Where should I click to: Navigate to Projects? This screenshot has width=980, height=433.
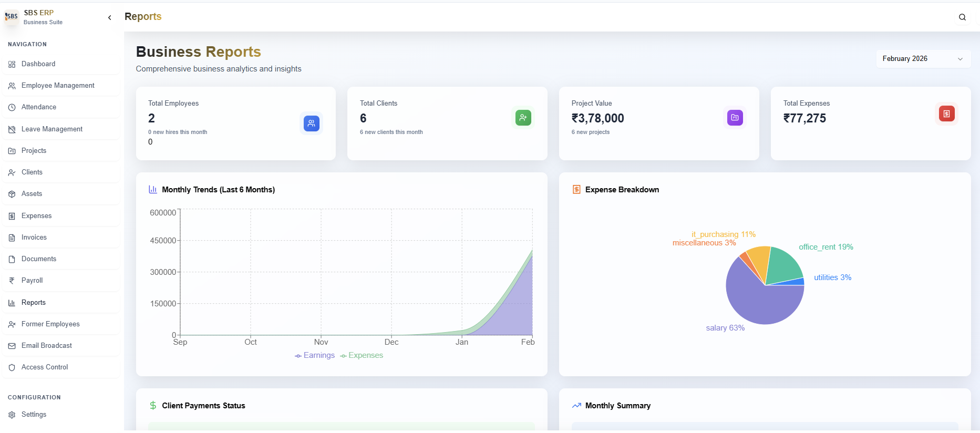[x=61, y=151]
